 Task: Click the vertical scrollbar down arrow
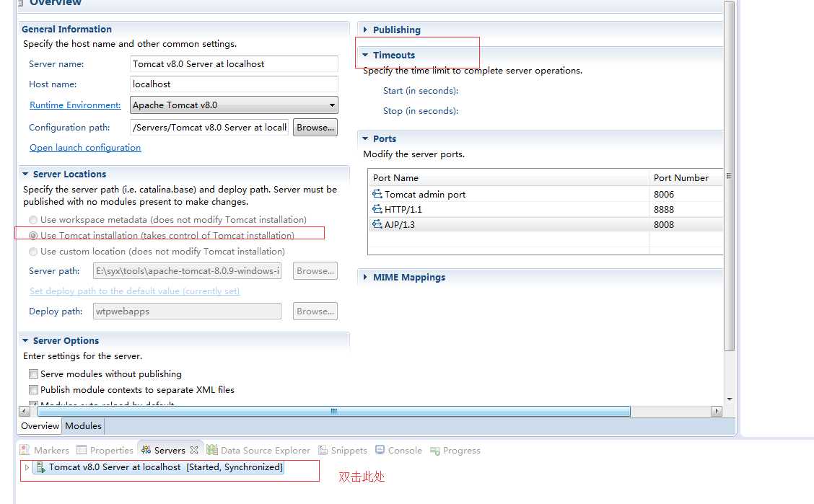tap(730, 399)
